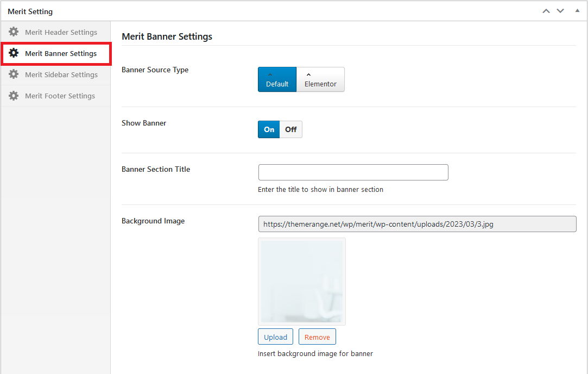Click the gear icon beside Merit Banner Settings

14,53
